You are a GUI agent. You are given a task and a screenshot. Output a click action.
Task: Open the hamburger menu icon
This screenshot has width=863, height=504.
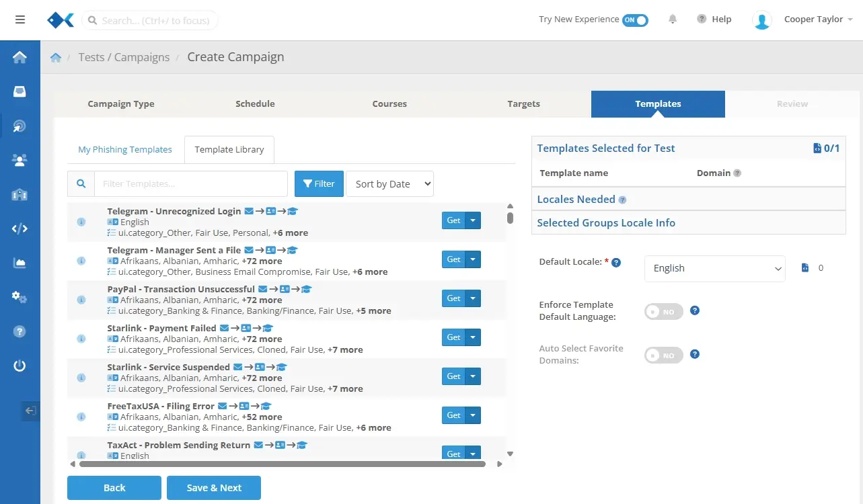tap(20, 19)
